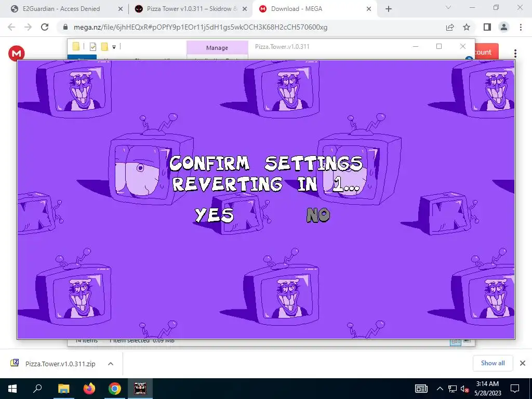Launch Firefox from taskbar

point(89,389)
